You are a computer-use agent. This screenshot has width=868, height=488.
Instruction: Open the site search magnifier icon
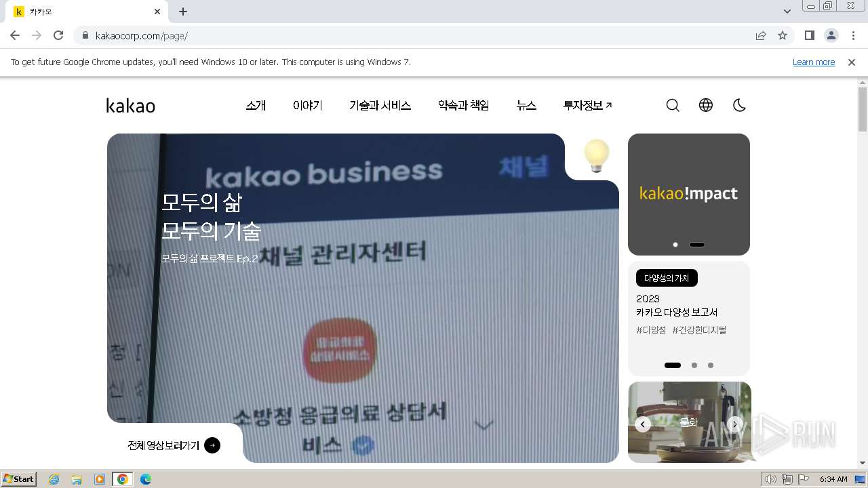(673, 105)
